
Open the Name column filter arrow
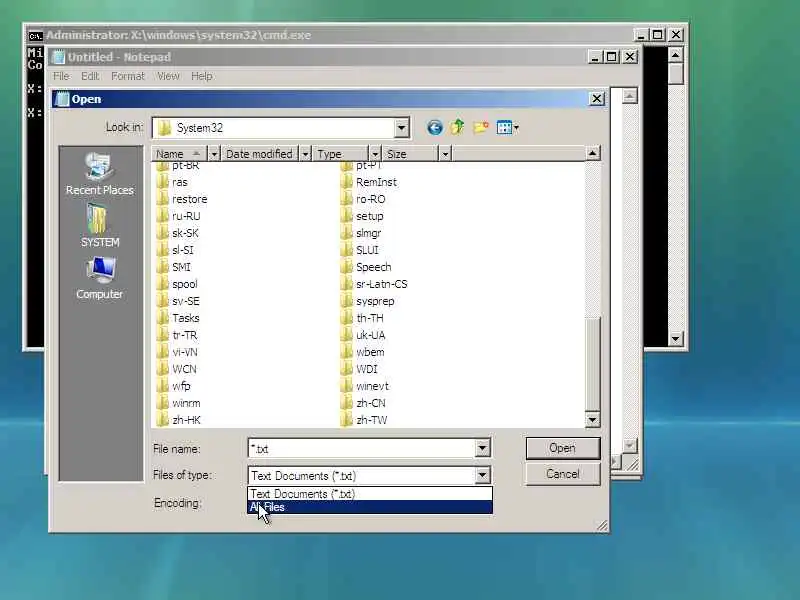click(x=214, y=154)
